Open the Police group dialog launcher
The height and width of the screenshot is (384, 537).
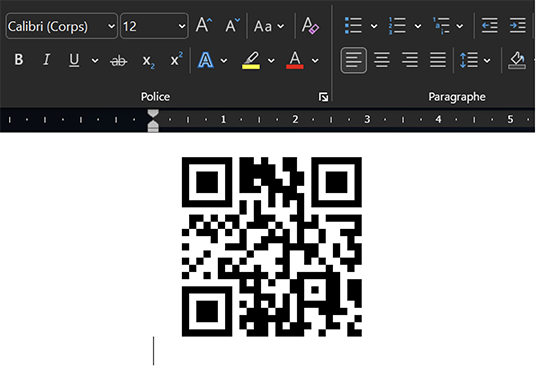pos(323,97)
